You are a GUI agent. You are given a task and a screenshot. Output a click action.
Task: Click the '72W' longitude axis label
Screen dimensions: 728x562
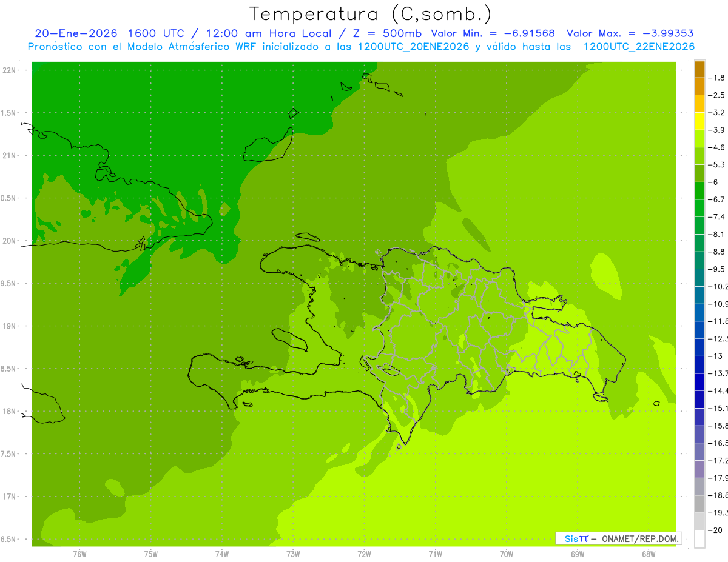[x=364, y=554]
